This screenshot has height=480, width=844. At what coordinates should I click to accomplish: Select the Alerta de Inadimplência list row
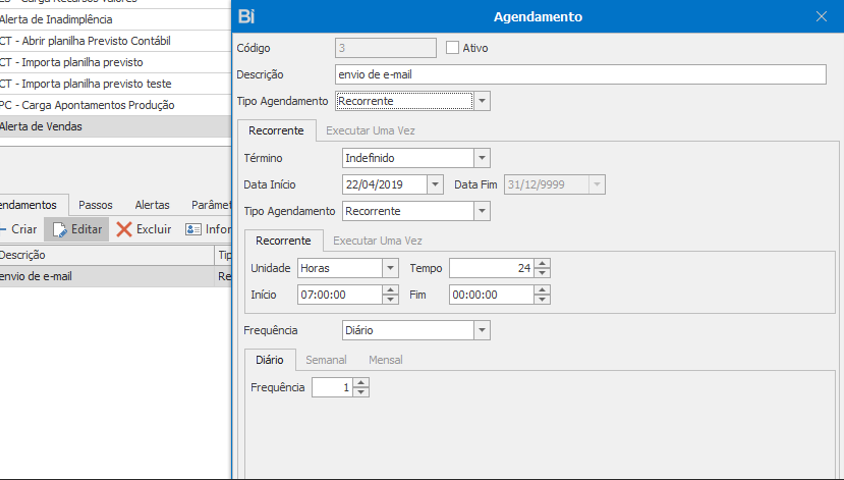[56, 19]
